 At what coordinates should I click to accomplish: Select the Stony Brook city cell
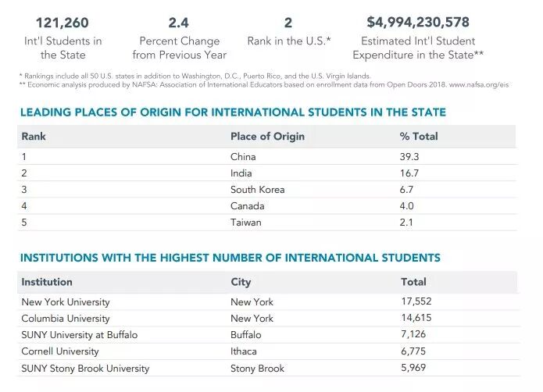257,369
